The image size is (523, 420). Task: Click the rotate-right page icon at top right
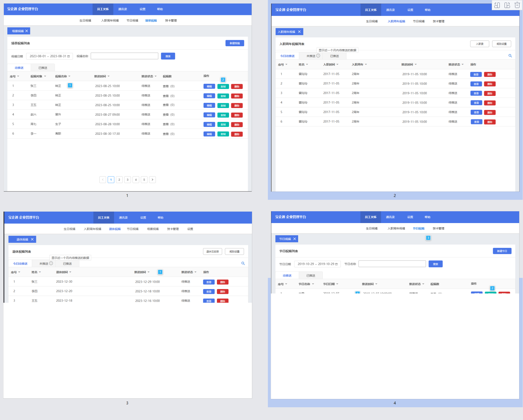[x=507, y=5]
